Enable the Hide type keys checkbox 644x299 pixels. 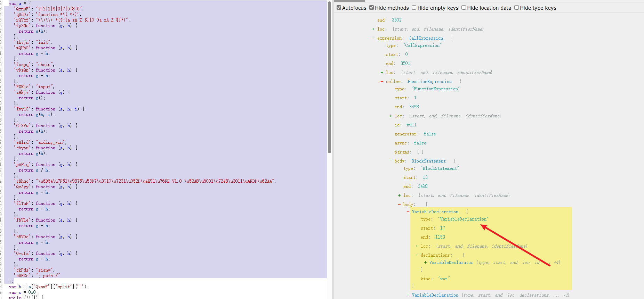click(516, 8)
